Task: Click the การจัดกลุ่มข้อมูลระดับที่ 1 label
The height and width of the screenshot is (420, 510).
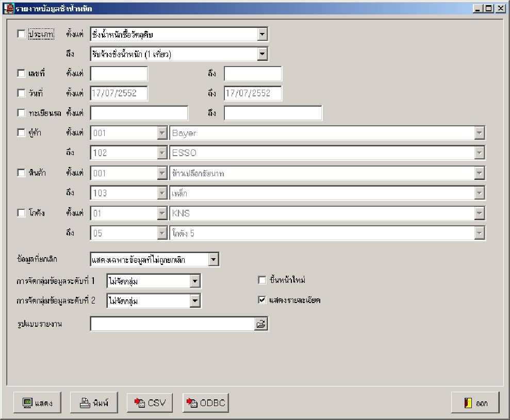Action: click(56, 281)
